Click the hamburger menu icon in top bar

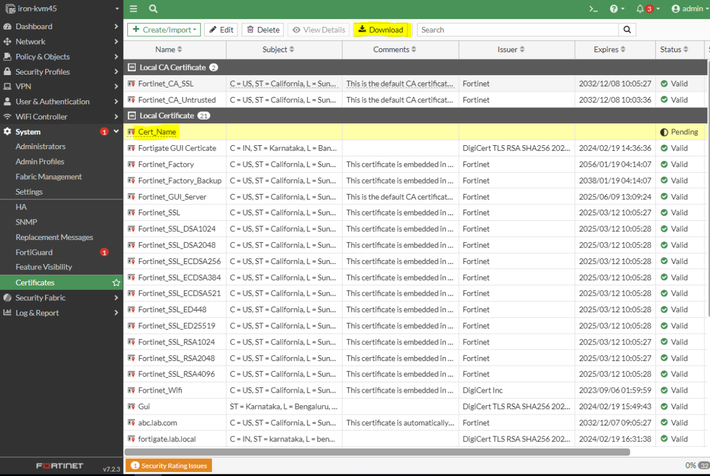134,8
